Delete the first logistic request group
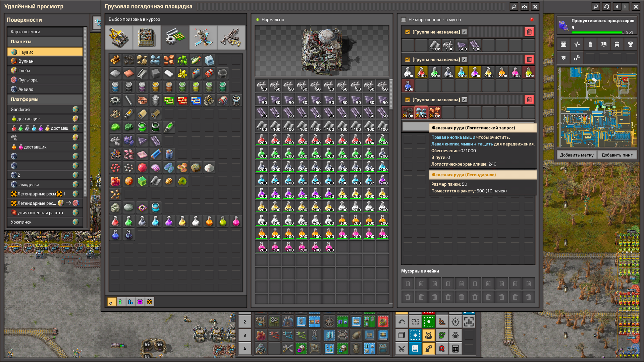The height and width of the screenshot is (362, 644). pyautogui.click(x=529, y=32)
